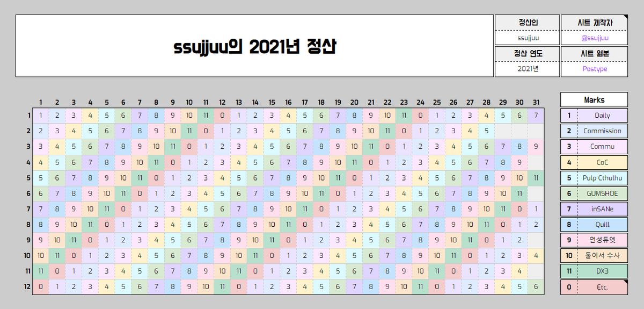Click day column header 30

(x=519, y=102)
